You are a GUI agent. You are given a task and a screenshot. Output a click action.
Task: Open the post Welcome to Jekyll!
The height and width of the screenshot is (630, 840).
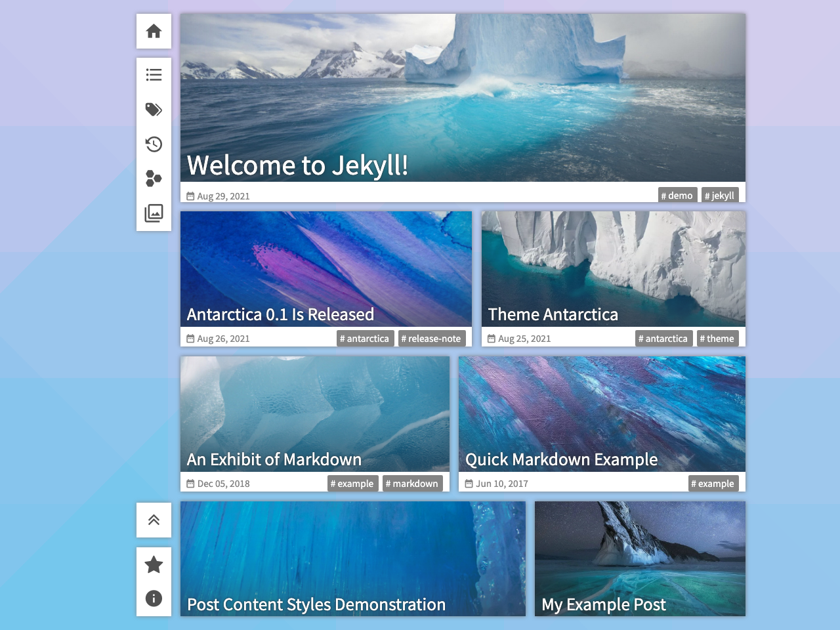(x=297, y=165)
